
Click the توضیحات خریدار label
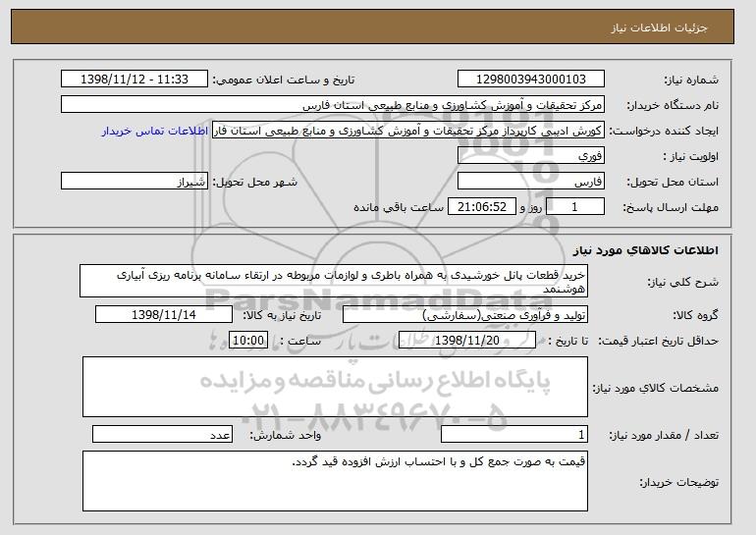tap(678, 482)
